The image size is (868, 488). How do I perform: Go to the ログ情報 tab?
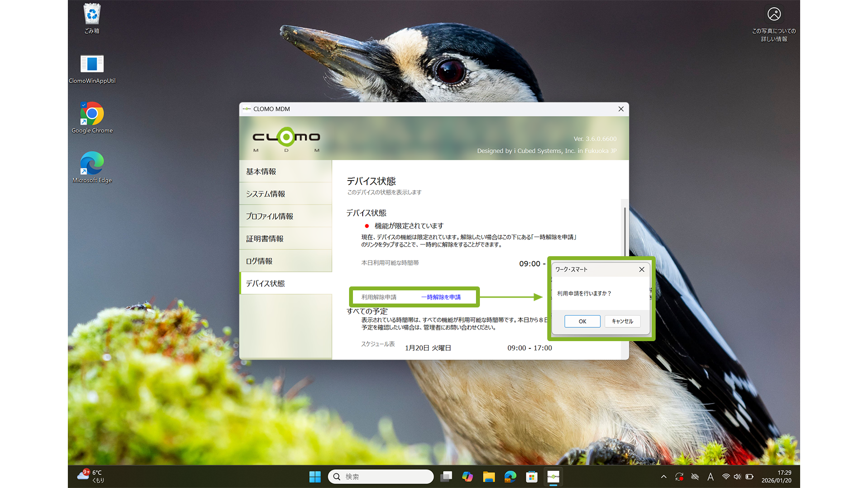point(286,261)
